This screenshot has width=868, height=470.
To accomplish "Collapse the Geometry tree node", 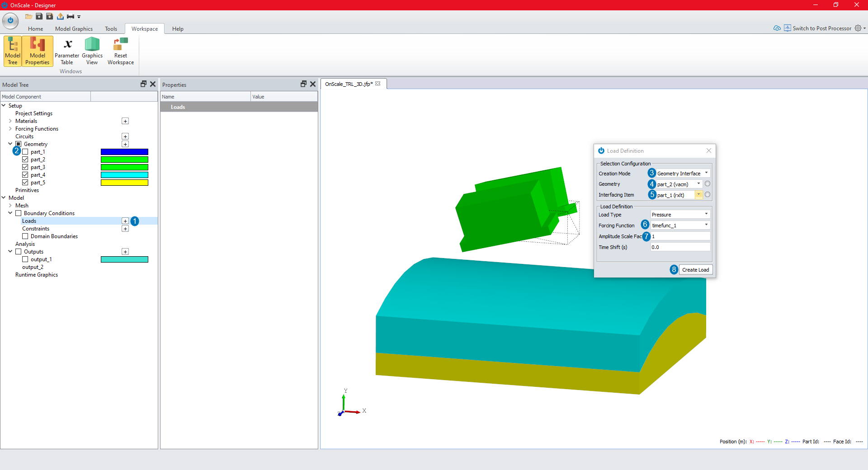I will (10, 144).
